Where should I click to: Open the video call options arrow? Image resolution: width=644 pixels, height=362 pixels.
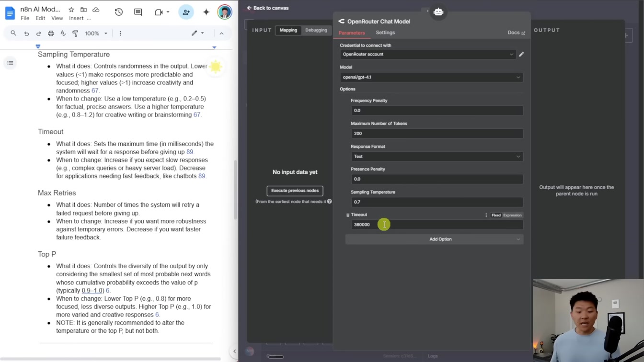168,12
